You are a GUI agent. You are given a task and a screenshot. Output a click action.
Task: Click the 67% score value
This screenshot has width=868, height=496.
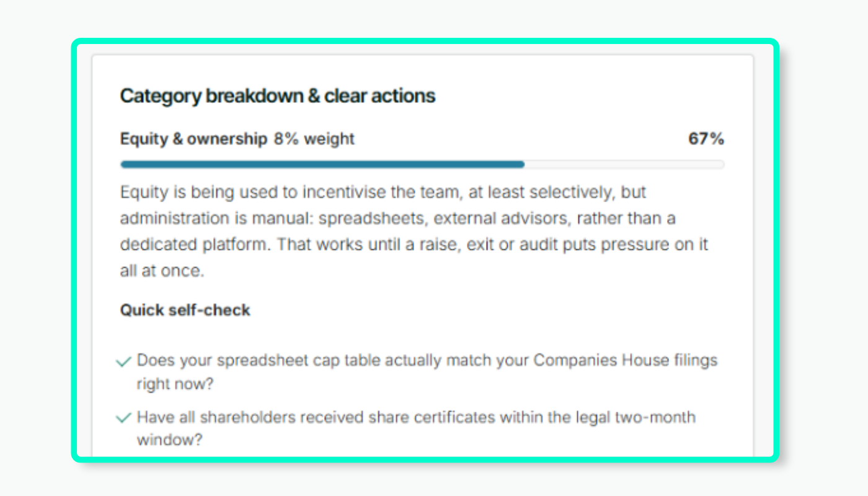coord(706,139)
